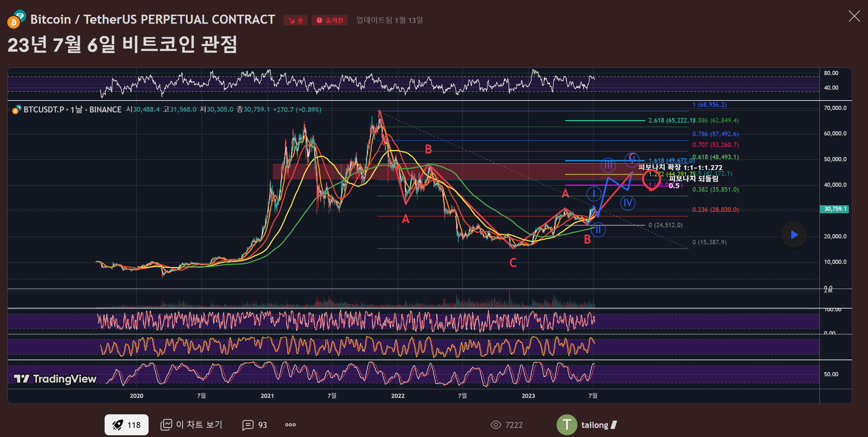Click the circled wave III label
The image size is (868, 437).
[608, 165]
